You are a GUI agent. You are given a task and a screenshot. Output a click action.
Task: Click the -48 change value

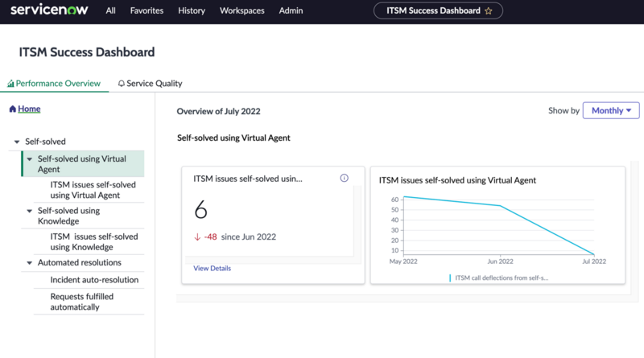(210, 237)
